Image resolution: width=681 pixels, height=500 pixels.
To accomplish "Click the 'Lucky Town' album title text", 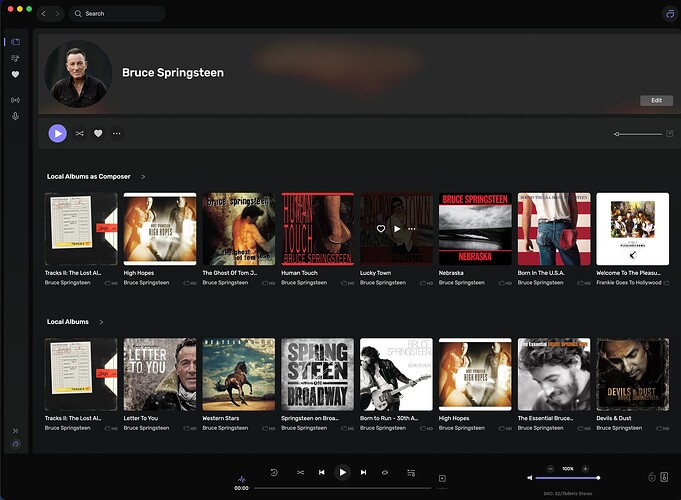I will [x=375, y=273].
